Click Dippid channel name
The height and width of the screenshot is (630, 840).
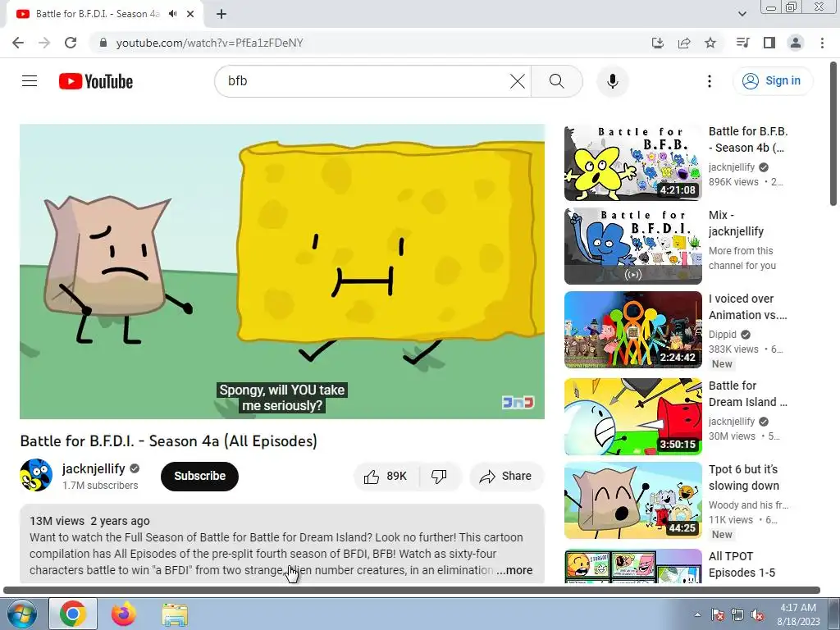coord(723,335)
